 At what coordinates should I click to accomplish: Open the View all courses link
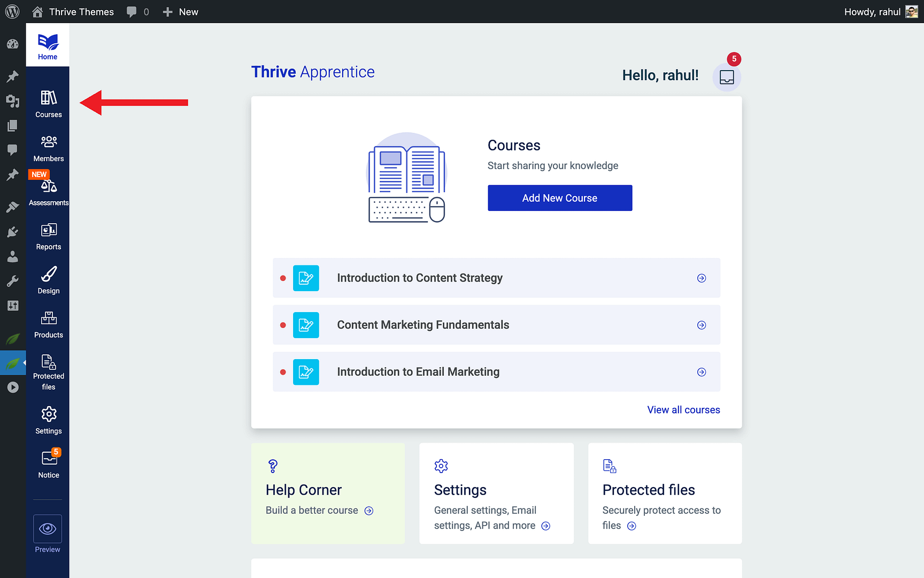point(683,409)
